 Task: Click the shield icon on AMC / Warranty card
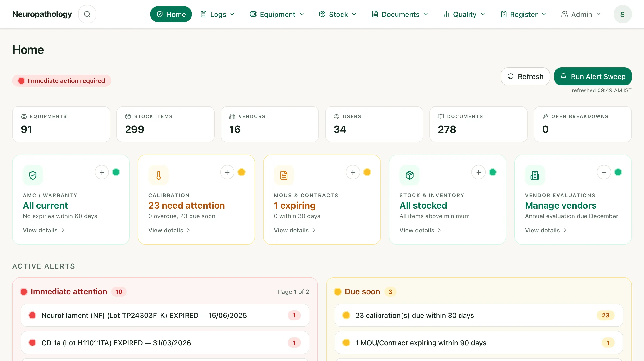(33, 175)
